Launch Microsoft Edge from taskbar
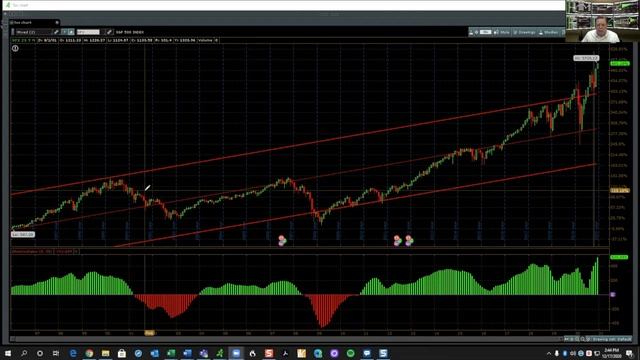The image size is (640, 360). pos(73,353)
